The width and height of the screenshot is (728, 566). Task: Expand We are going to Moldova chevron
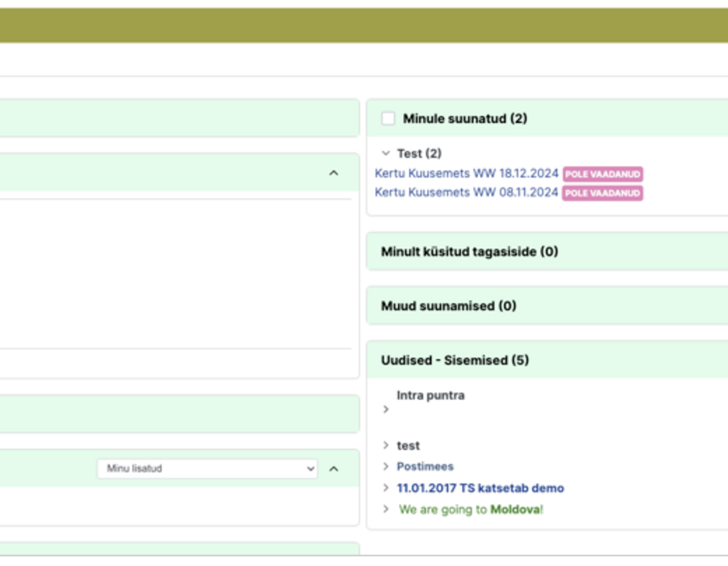(x=385, y=509)
